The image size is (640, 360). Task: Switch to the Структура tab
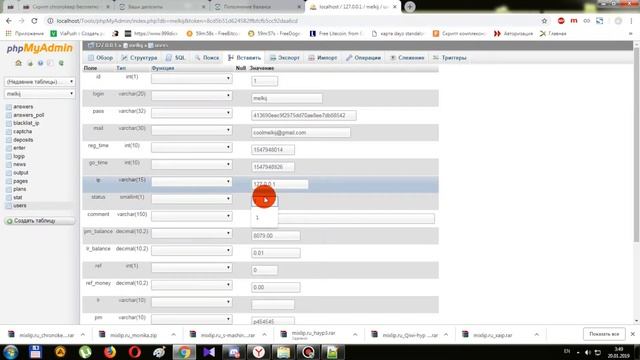tap(140, 58)
